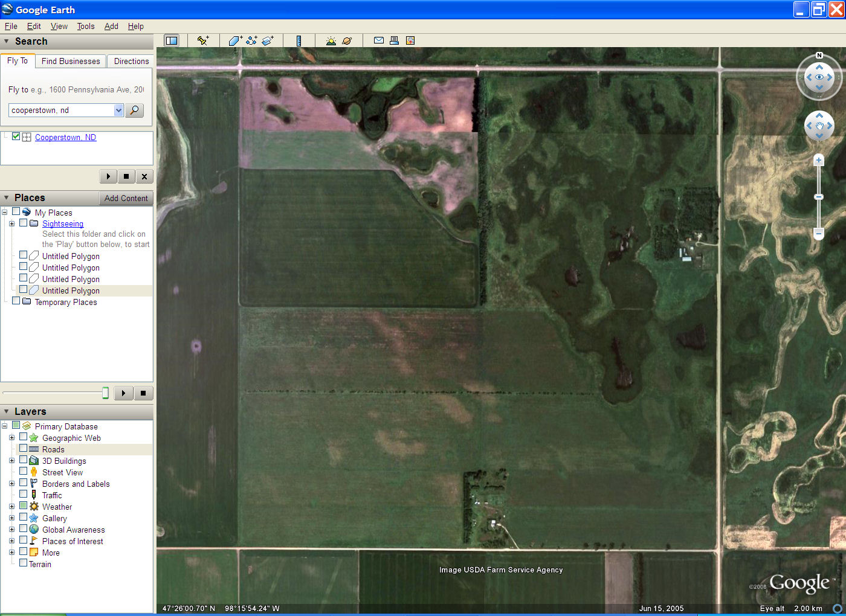Viewport: 846px width, 616px height.
Task: Switch to Find Businesses tab
Action: tap(71, 61)
